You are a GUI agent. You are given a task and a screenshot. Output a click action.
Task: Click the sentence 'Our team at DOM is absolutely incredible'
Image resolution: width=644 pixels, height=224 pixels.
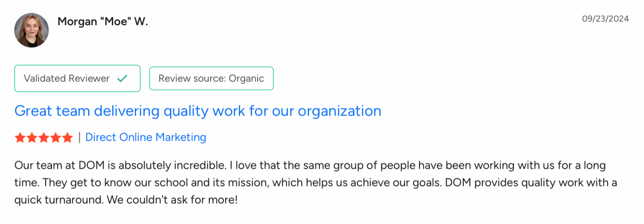point(120,165)
